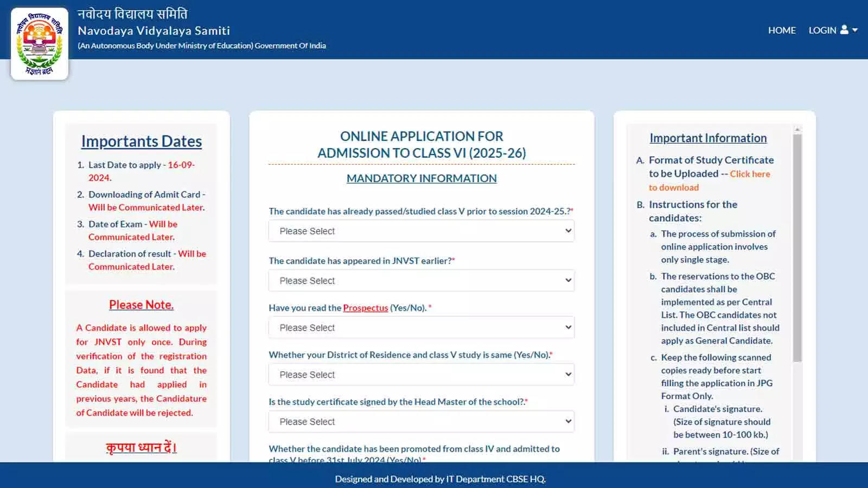Click the 'Date of Exam' list item
868x488 pixels.
pyautogui.click(x=133, y=230)
